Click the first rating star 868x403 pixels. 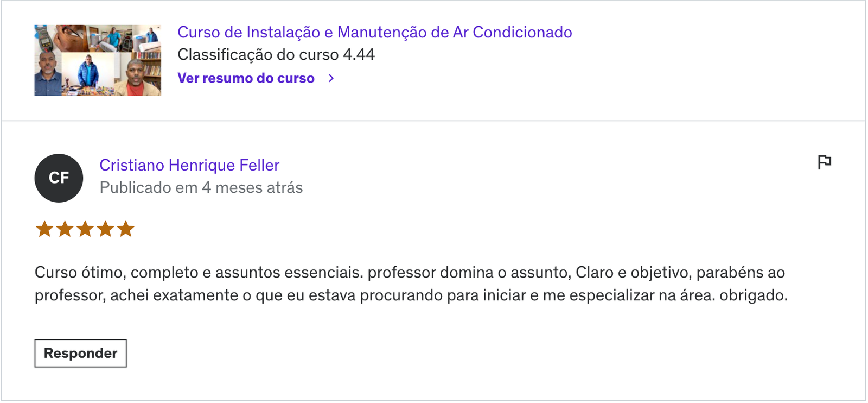point(44,229)
